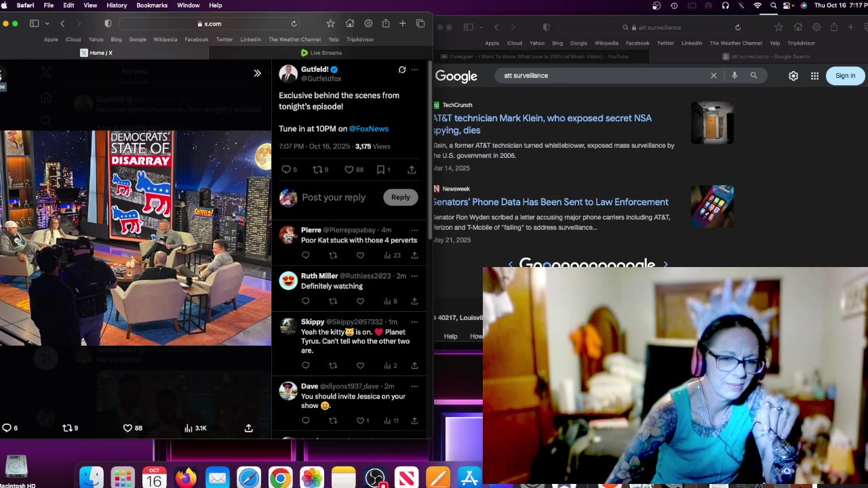Image resolution: width=868 pixels, height=488 pixels.
Task: Go back in x.com Safari window
Action: [62, 24]
